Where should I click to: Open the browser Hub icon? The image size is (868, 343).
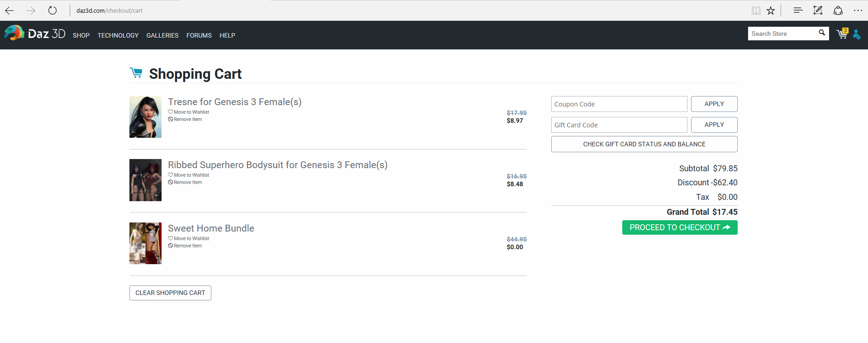(798, 10)
